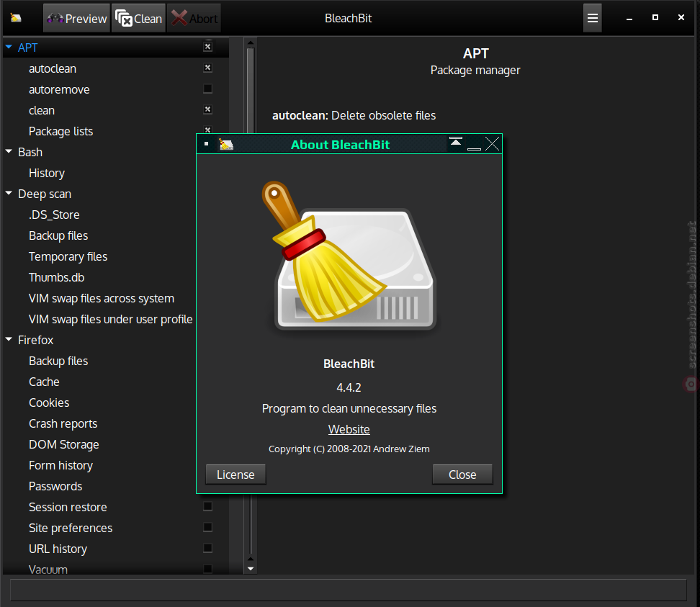Screen dimensions: 700x607
Task: Select the .DS_Store item
Action: [54, 215]
